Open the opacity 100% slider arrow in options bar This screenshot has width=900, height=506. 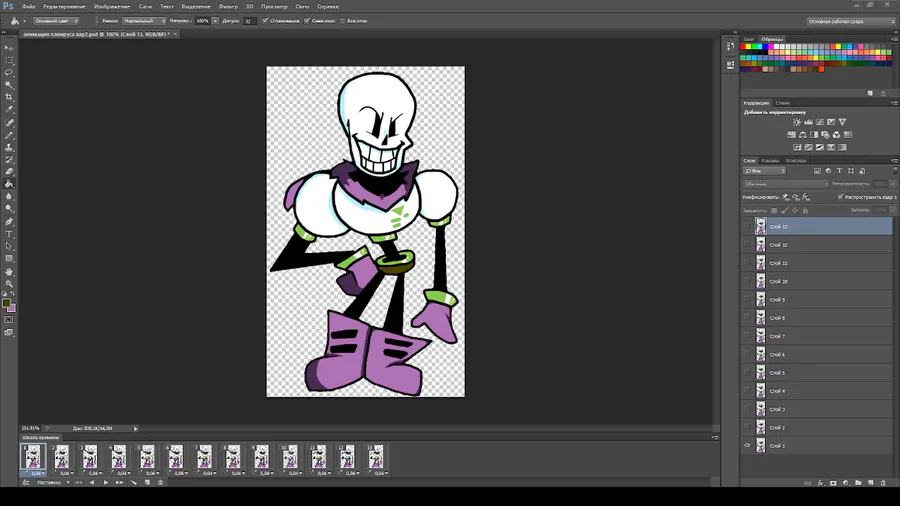215,21
